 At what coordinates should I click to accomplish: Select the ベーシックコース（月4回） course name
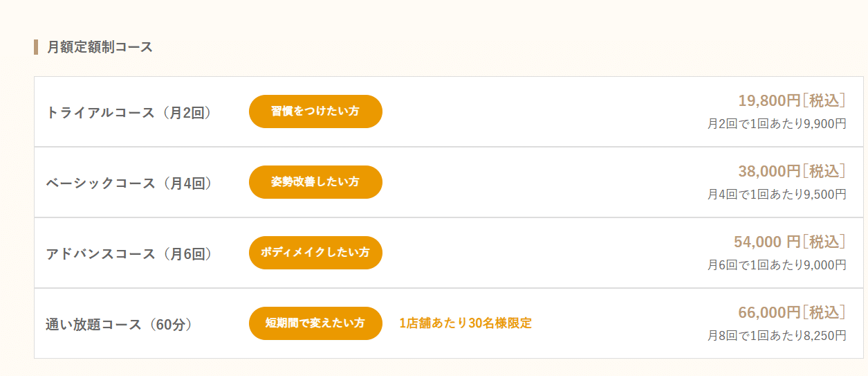pyautogui.click(x=129, y=183)
